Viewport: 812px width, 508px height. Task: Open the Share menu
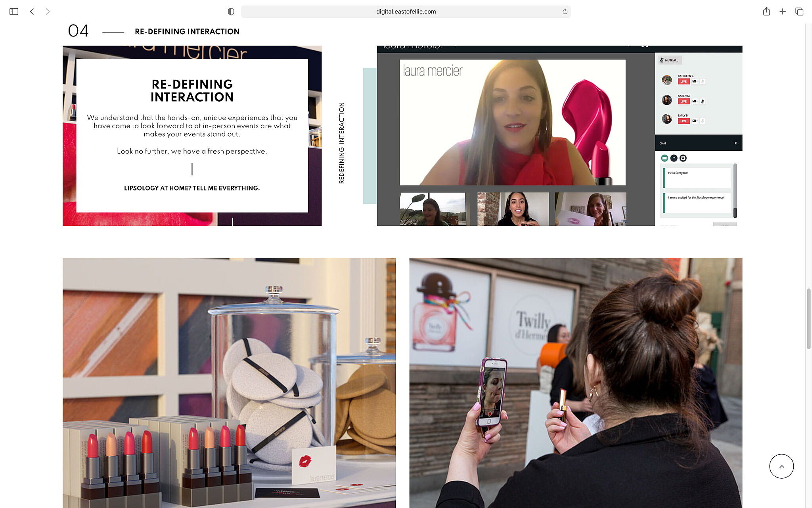pyautogui.click(x=766, y=12)
